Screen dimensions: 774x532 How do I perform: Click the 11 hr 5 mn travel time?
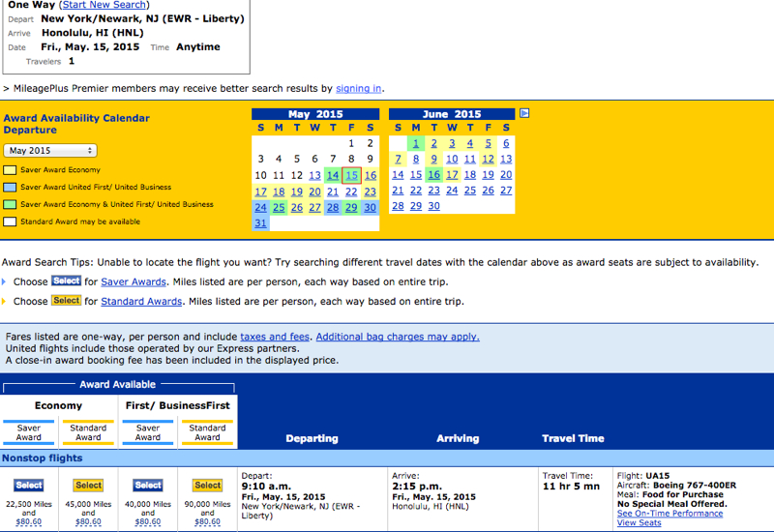point(571,487)
